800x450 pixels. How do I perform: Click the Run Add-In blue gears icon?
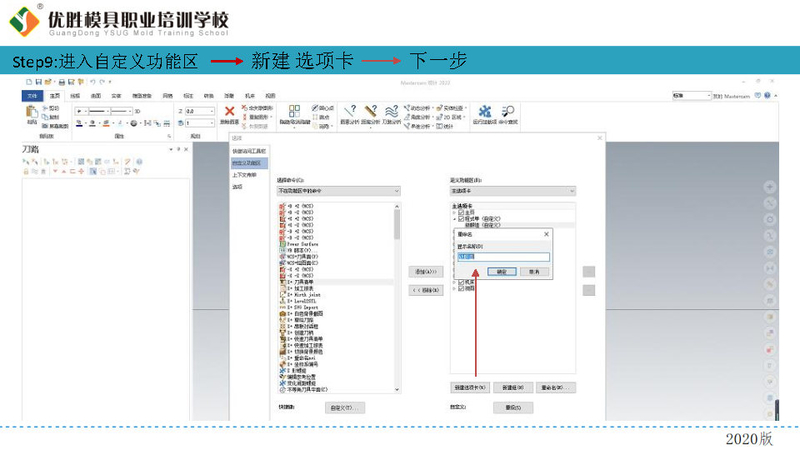[x=484, y=111]
